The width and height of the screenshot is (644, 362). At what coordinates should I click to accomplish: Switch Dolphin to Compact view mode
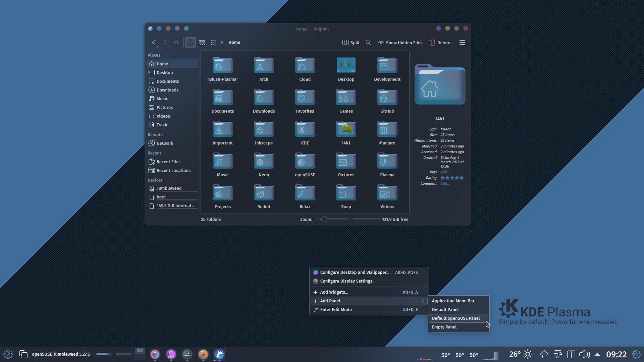(202, 43)
